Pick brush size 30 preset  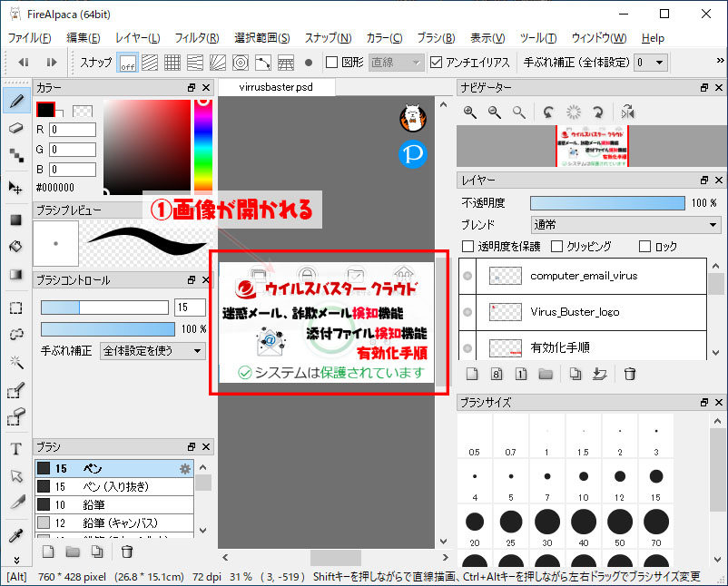tap(547, 527)
